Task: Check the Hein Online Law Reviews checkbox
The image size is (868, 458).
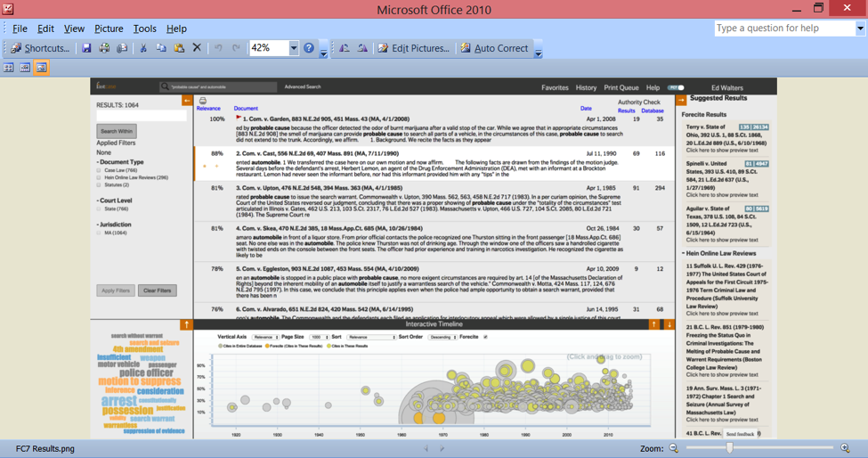Action: [x=99, y=178]
